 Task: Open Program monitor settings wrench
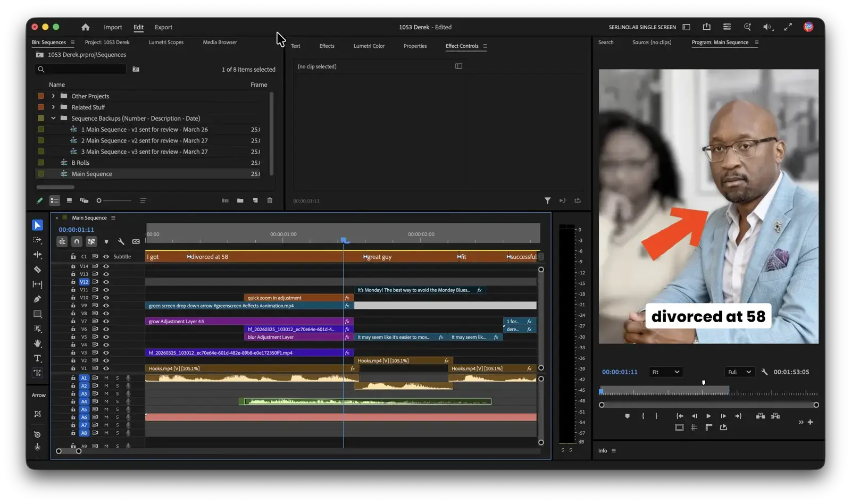click(764, 372)
